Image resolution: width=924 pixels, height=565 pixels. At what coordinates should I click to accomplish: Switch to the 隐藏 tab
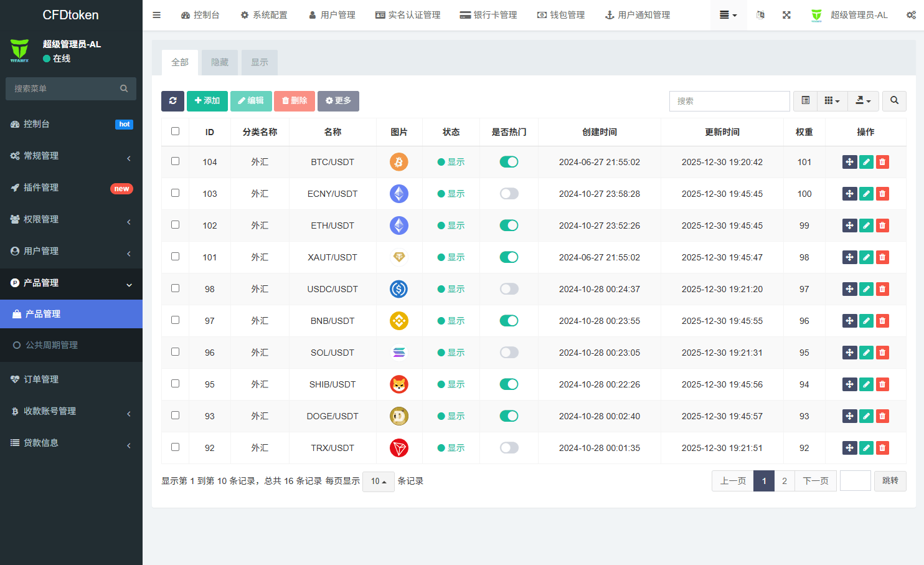point(219,62)
